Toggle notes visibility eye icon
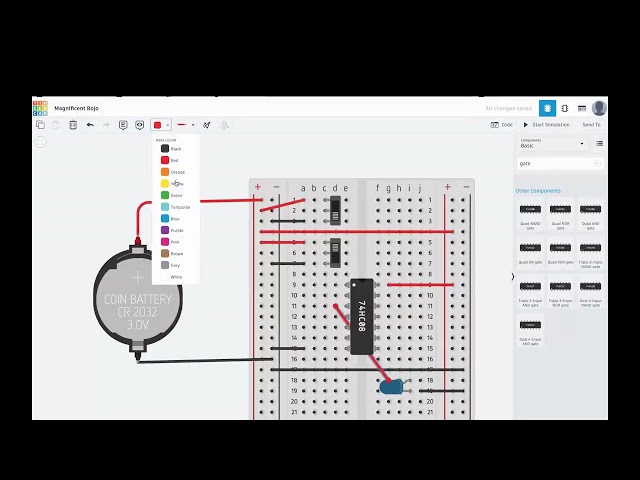This screenshot has height=480, width=640. (140, 125)
